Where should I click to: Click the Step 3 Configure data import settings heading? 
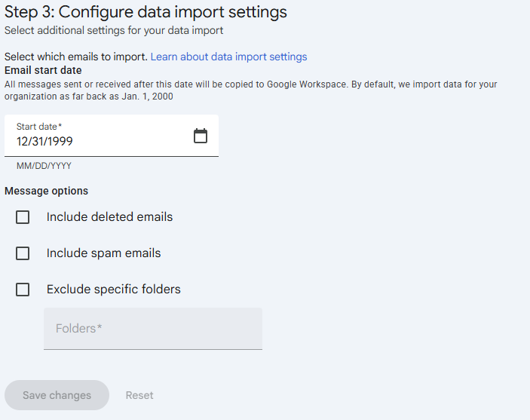146,12
